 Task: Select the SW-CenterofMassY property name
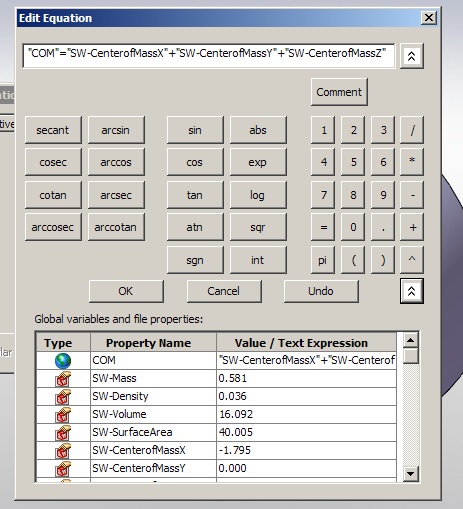pos(153,468)
